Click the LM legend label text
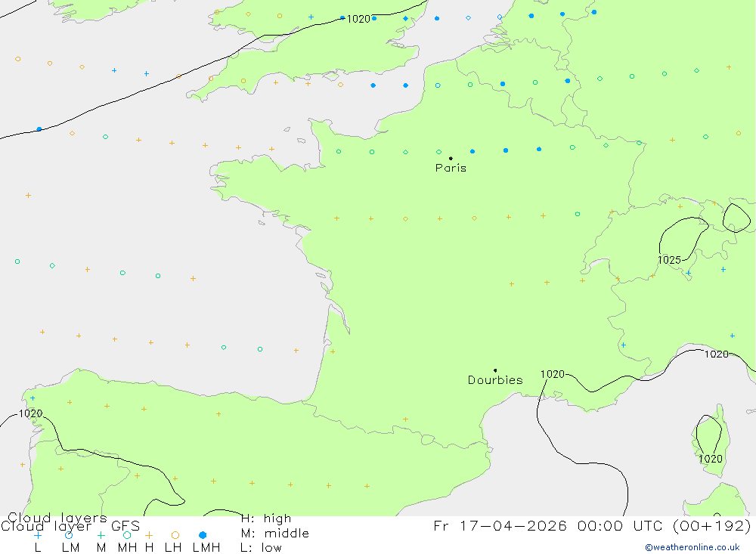 [x=70, y=548]
